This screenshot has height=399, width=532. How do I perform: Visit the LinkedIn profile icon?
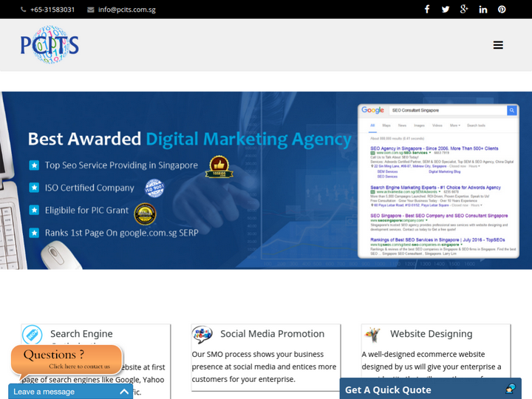(x=483, y=10)
